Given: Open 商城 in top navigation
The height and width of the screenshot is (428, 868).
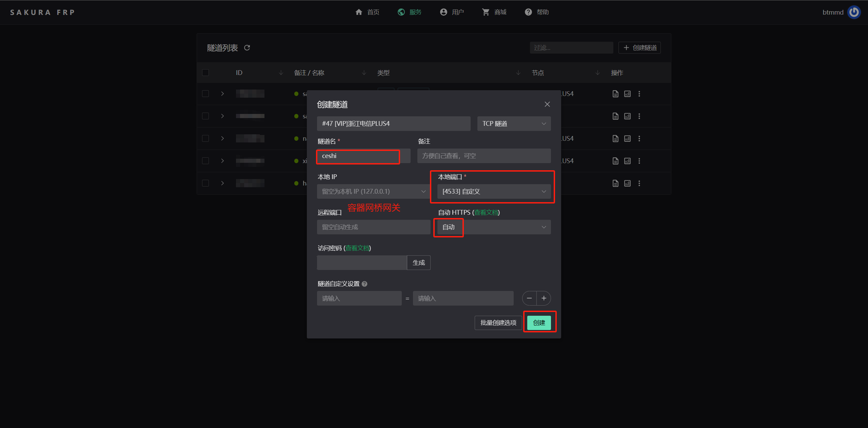Looking at the screenshot, I should click(x=494, y=12).
